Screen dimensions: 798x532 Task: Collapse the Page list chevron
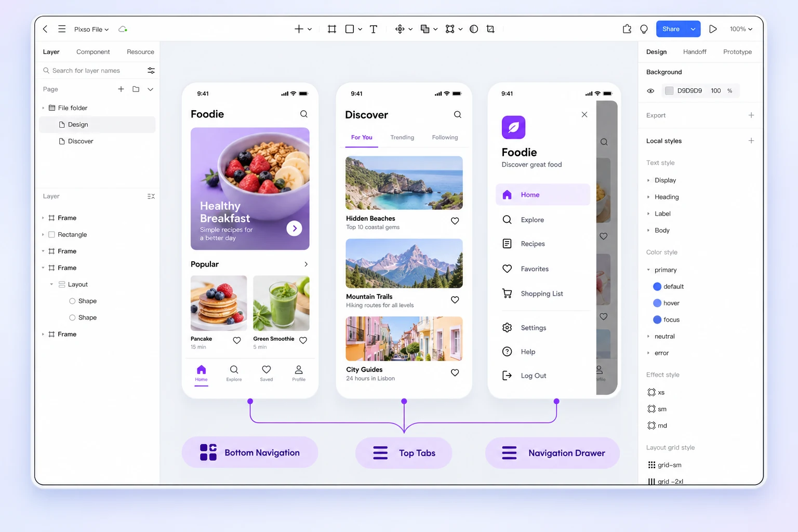pos(151,89)
